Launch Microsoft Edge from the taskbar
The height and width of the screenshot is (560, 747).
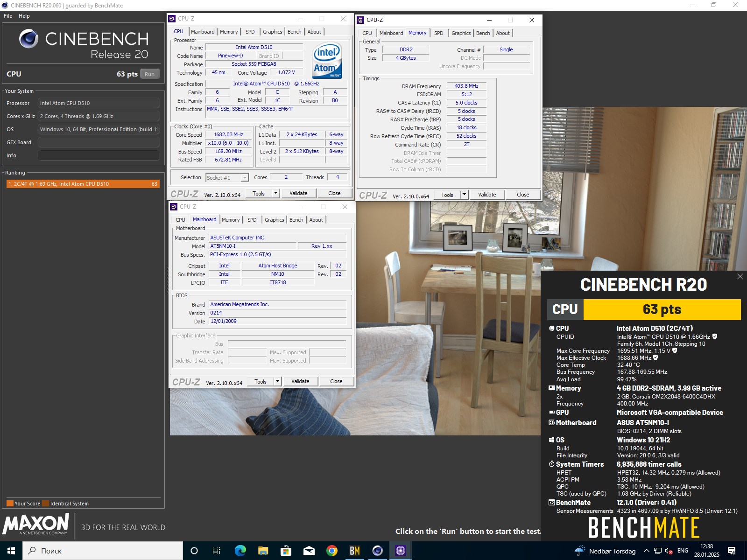tap(240, 551)
